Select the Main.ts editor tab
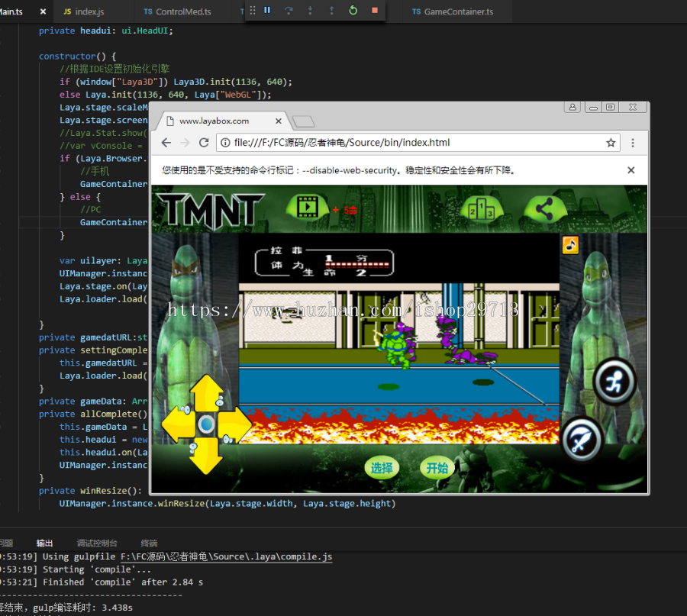 [11, 11]
